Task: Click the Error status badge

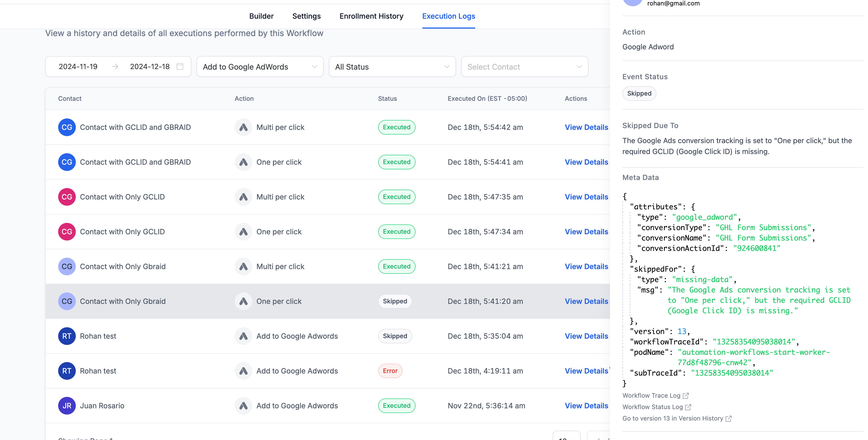Action: (390, 371)
